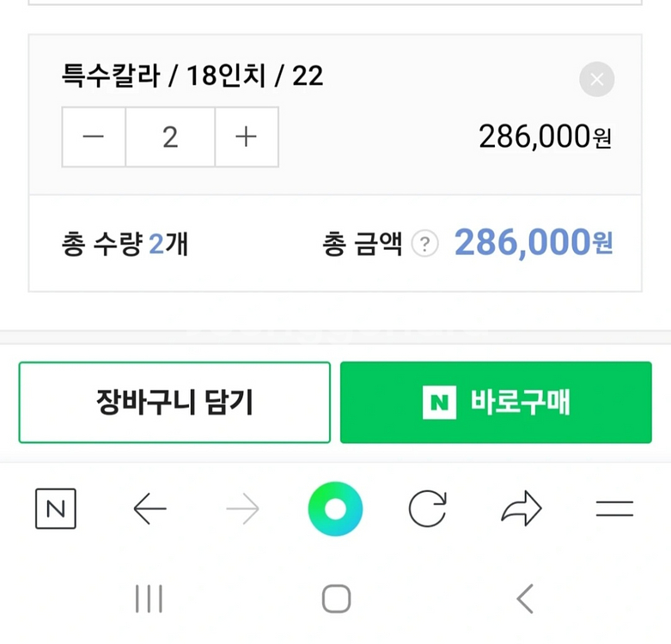Select the quantity field showing 2

tap(170, 137)
